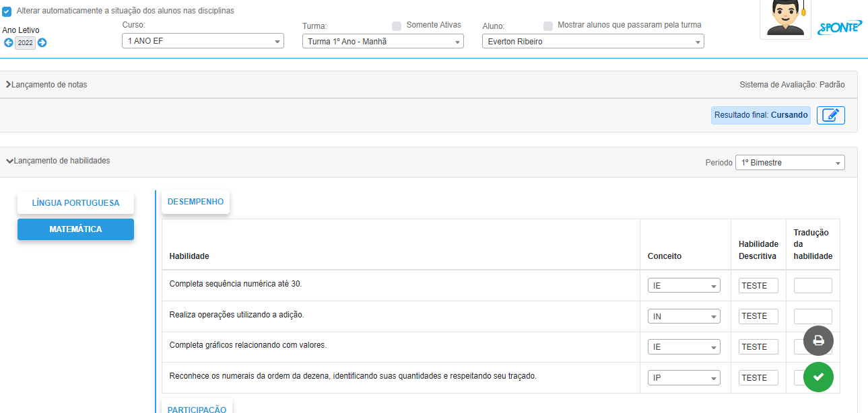Enable the Somente Ativas checkbox

(x=397, y=26)
